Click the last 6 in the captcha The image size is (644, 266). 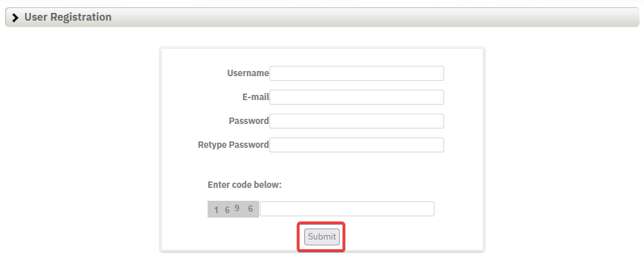point(250,209)
